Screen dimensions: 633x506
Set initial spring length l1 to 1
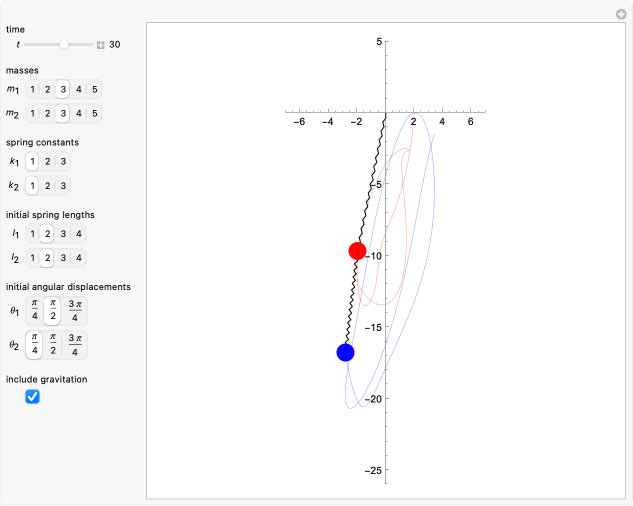[x=32, y=234]
